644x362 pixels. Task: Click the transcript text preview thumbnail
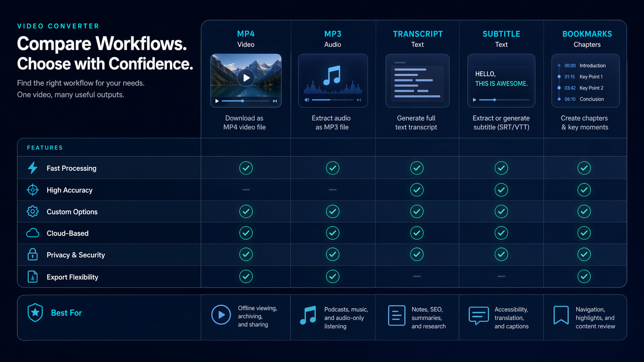point(418,80)
